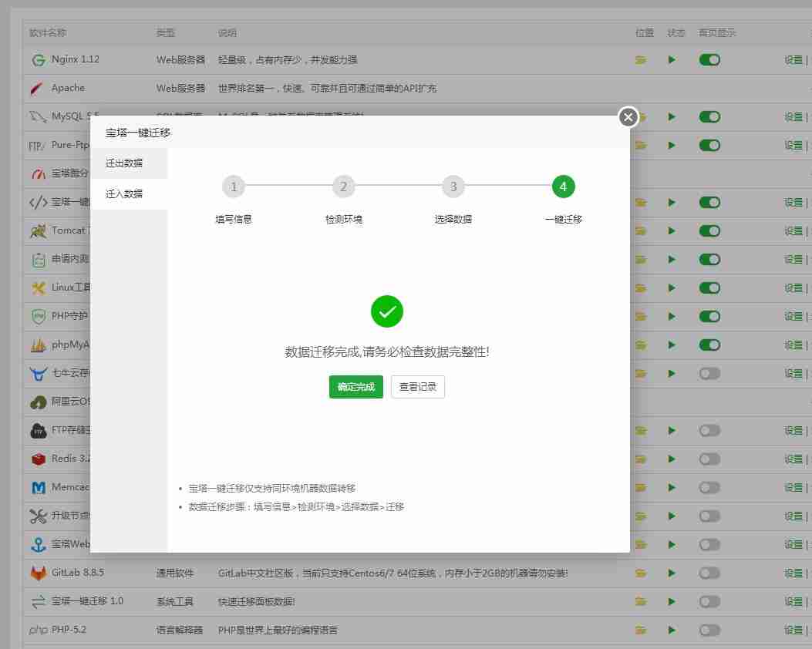
Task: Toggle 首页显示 switch for Nginx 1.12
Action: click(x=709, y=59)
